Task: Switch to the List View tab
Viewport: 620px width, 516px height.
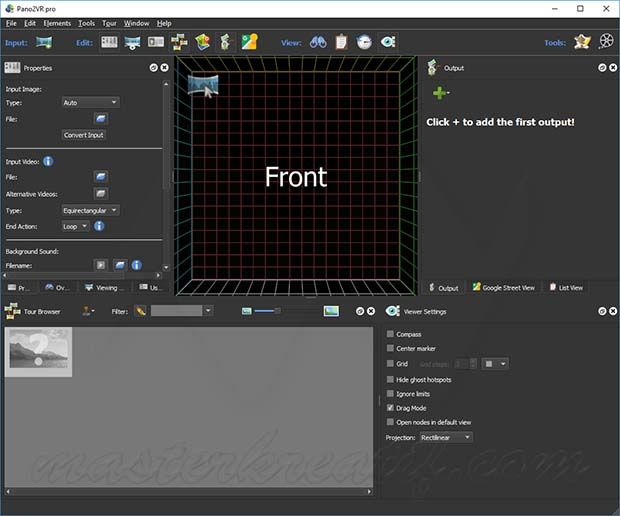Action: (x=566, y=288)
